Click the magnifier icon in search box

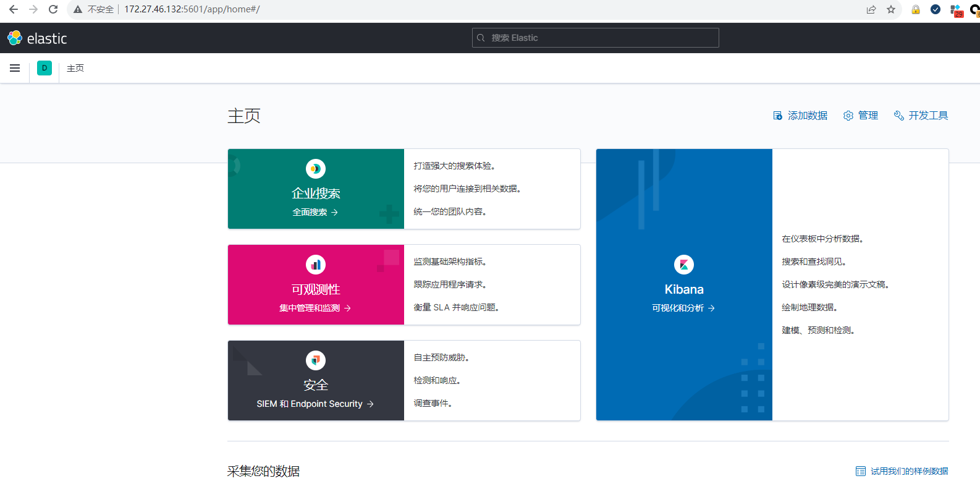[481, 38]
